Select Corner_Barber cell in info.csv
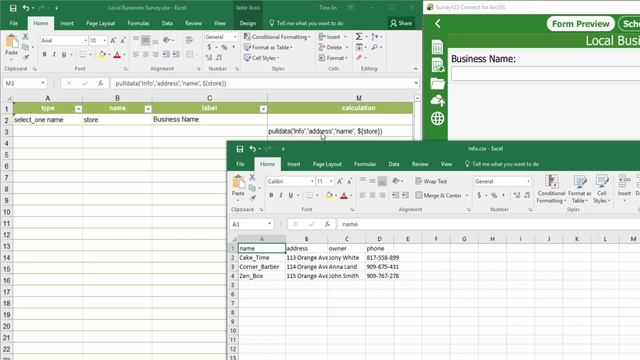 point(262,267)
